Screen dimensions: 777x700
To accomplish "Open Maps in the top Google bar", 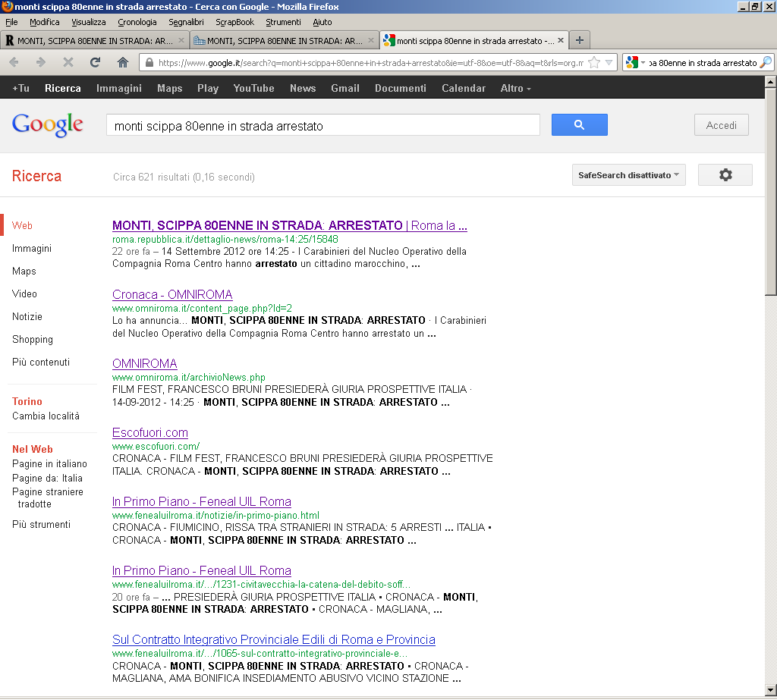I will pos(169,88).
